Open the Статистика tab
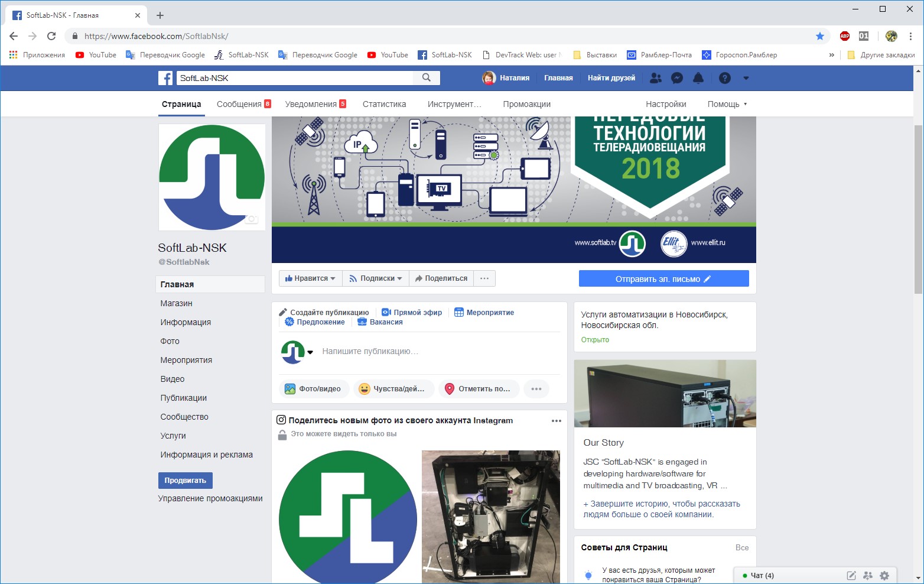The image size is (924, 584). click(x=384, y=104)
